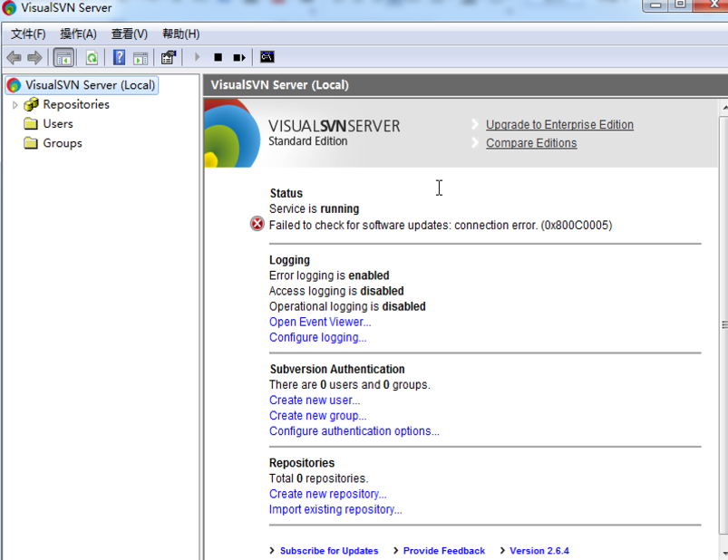
Task: Restart the service using the restart icon
Action: coord(239,57)
